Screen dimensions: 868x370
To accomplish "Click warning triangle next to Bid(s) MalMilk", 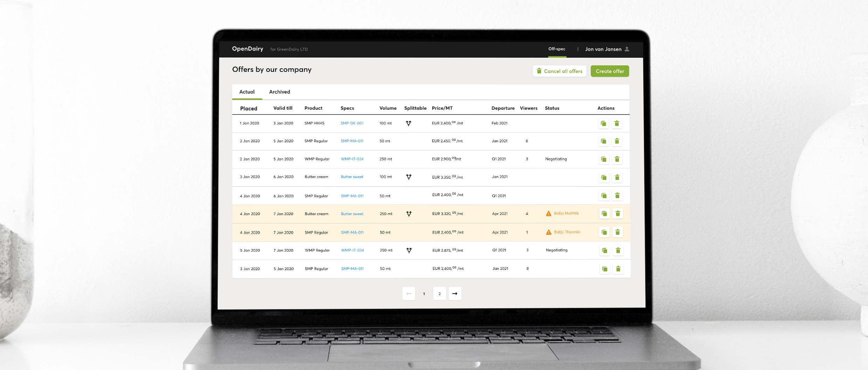I will pyautogui.click(x=549, y=213).
